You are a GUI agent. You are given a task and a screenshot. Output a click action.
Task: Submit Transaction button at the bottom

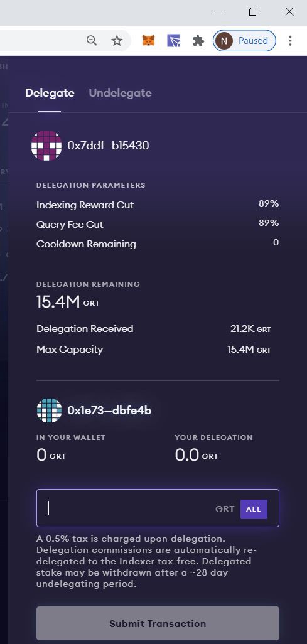pyautogui.click(x=158, y=623)
